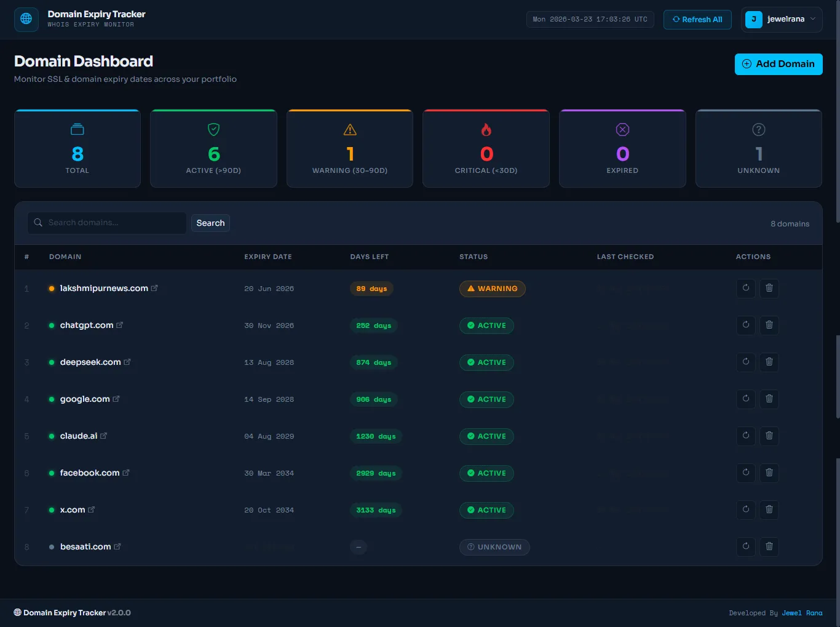
Task: Delete the chatgpt.com domain entry
Action: (x=769, y=325)
